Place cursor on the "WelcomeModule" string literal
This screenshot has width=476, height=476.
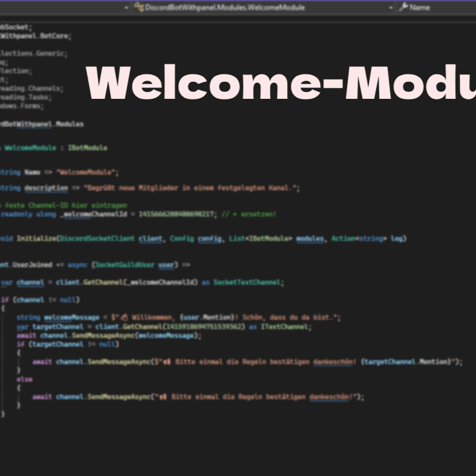coord(86,172)
